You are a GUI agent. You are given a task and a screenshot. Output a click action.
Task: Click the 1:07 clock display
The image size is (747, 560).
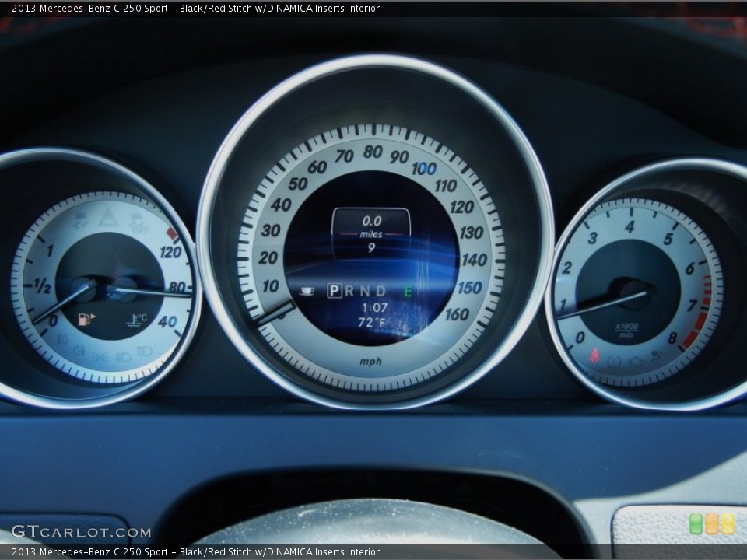375,308
